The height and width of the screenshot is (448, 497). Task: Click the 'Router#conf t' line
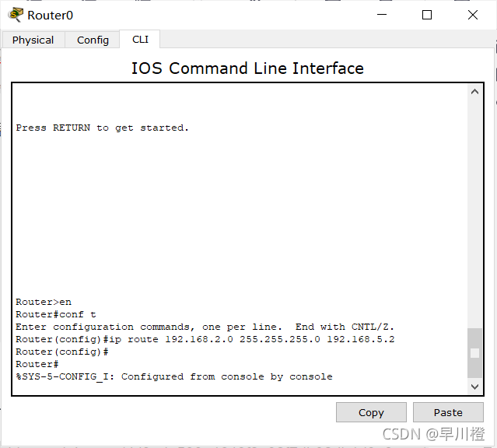coord(56,314)
